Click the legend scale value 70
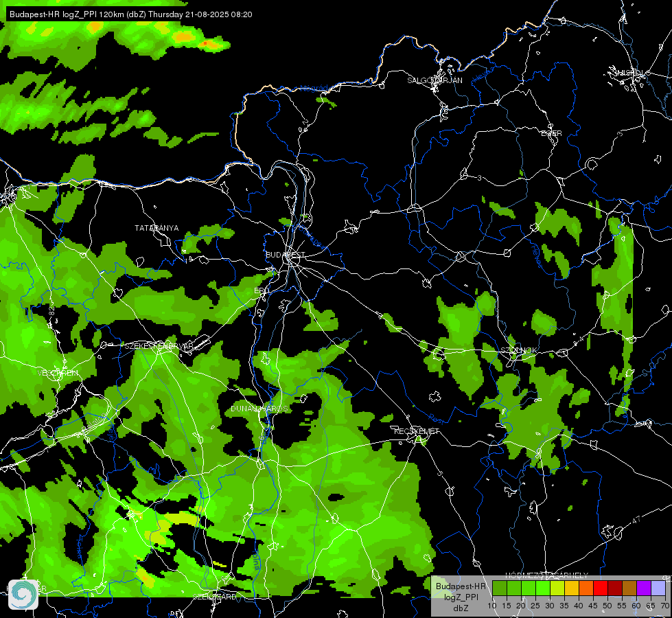The height and width of the screenshot is (618, 672). pos(664,606)
